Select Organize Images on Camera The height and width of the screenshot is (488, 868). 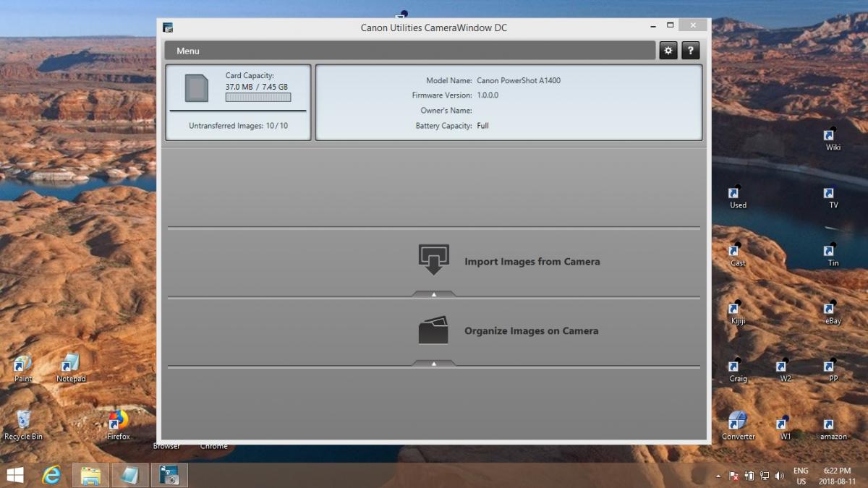point(532,331)
